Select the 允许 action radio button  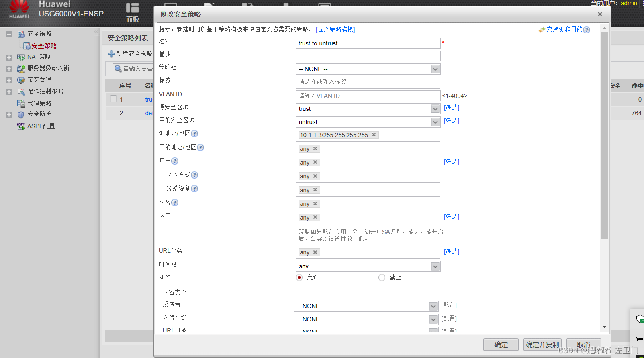(x=299, y=277)
